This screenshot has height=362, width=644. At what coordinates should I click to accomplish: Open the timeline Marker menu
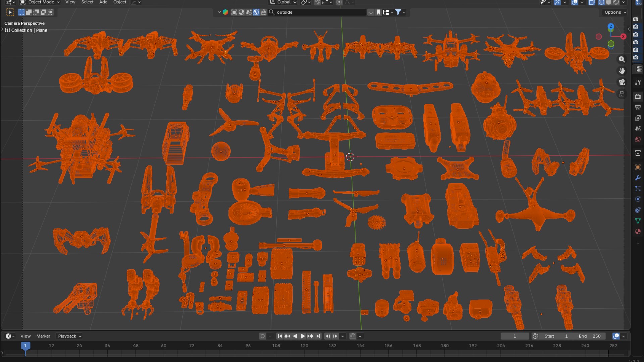point(43,336)
